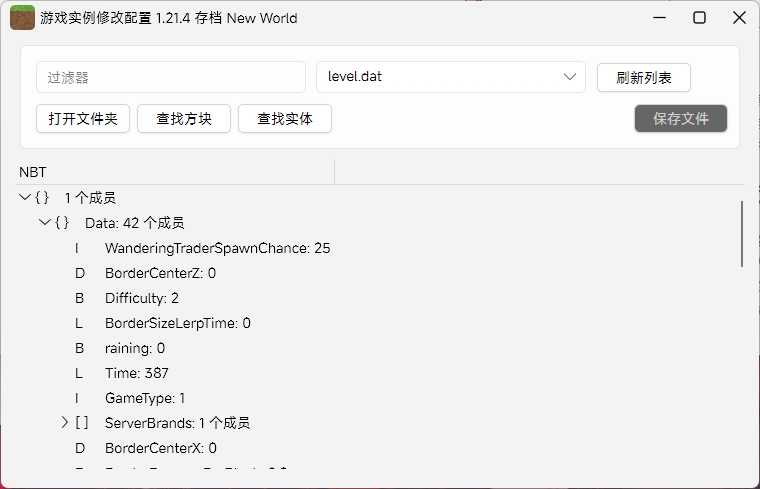The height and width of the screenshot is (489, 760).
Task: Maximize the window
Action: click(699, 18)
